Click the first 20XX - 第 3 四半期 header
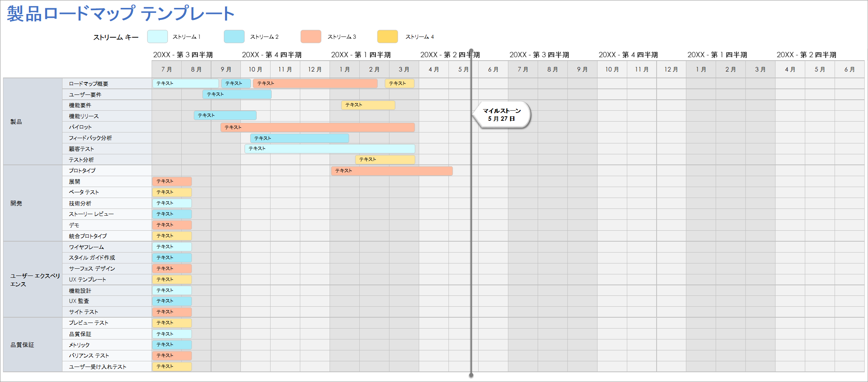 (183, 55)
